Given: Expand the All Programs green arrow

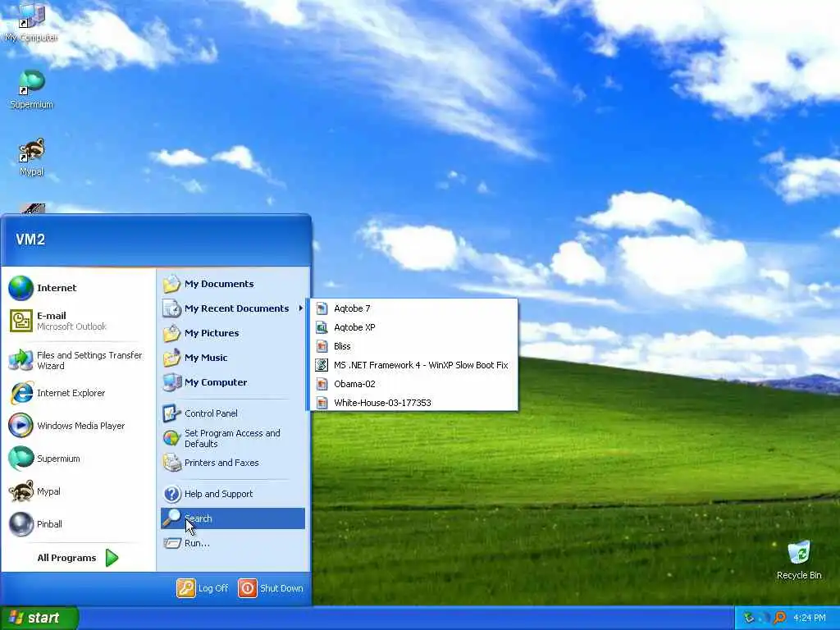Looking at the screenshot, I should [112, 558].
